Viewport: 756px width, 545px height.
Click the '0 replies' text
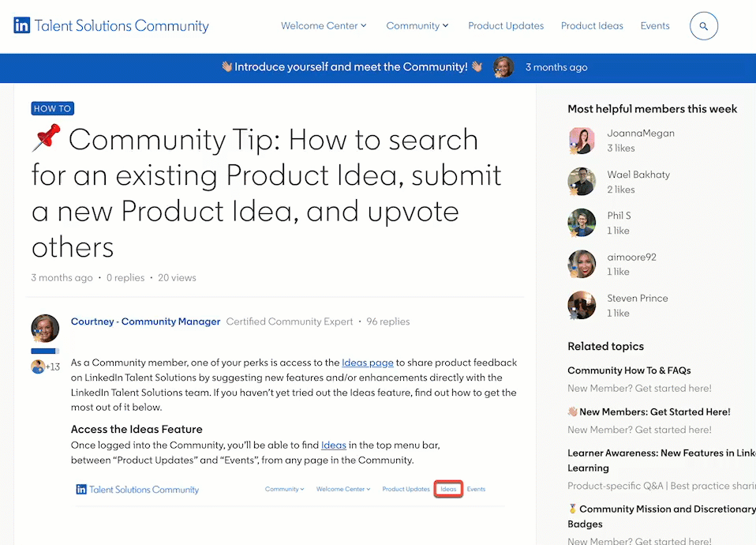click(125, 277)
